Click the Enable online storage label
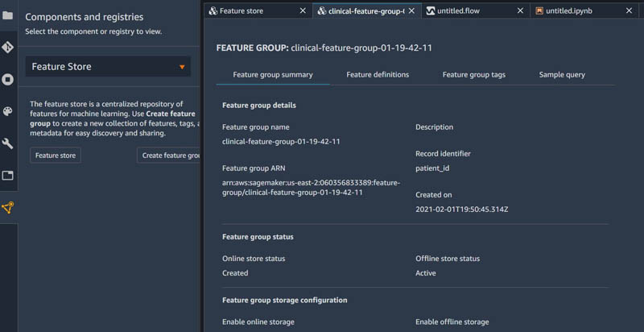 tap(258, 322)
